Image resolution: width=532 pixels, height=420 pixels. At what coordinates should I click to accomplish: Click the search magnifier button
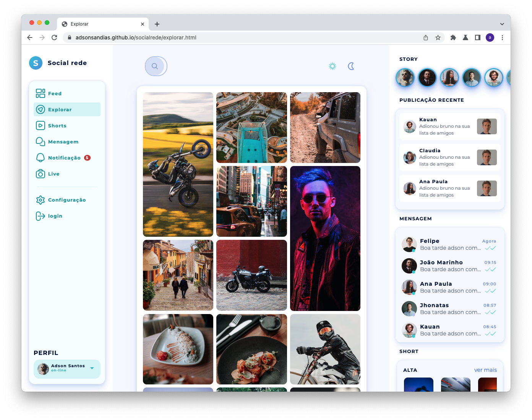pos(155,66)
